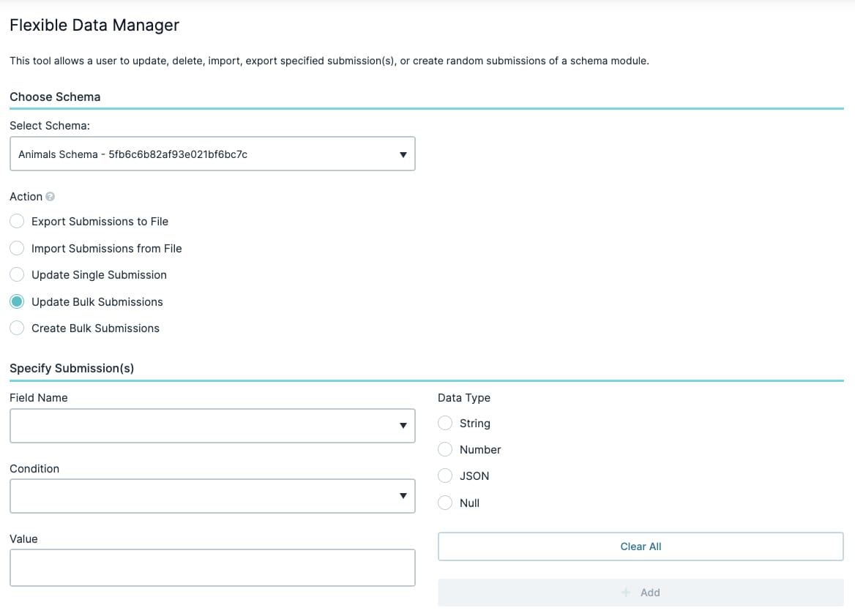
Task: Click the Flexible Data Manager heading
Action: [x=94, y=25]
